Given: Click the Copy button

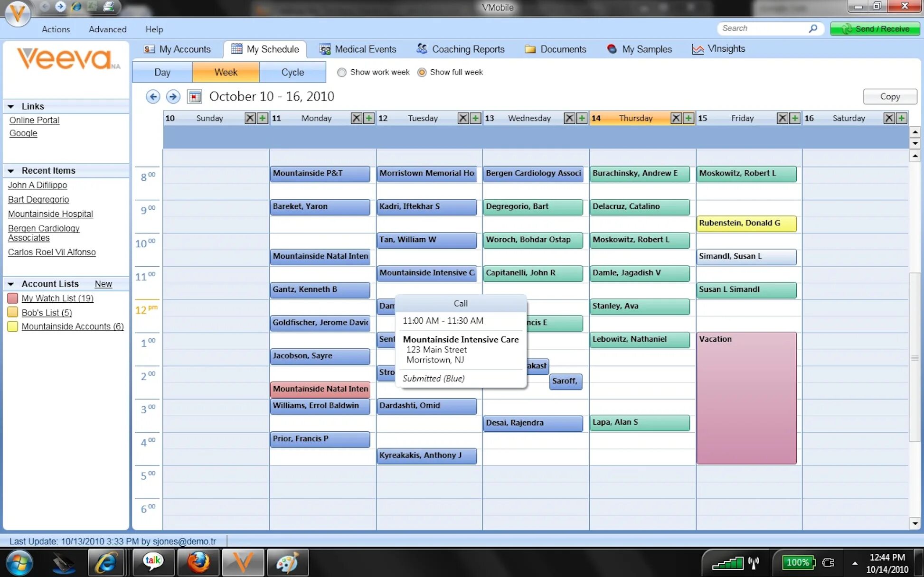Looking at the screenshot, I should click(x=889, y=96).
